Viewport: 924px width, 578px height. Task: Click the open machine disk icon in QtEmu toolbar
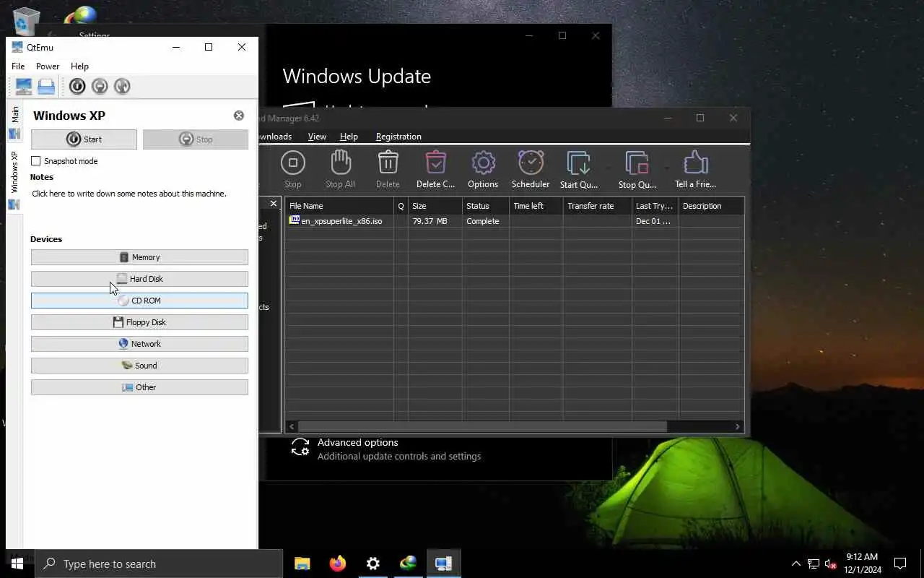46,87
